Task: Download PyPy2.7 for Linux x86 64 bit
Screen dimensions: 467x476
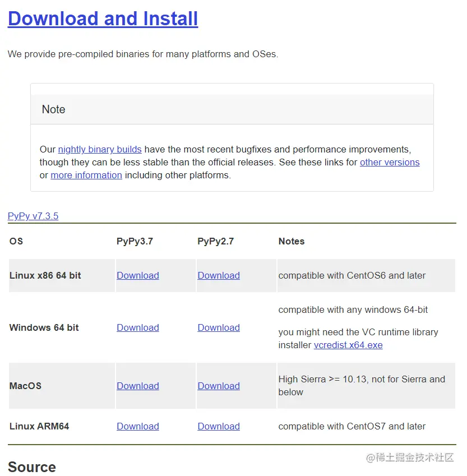Action: tap(219, 275)
